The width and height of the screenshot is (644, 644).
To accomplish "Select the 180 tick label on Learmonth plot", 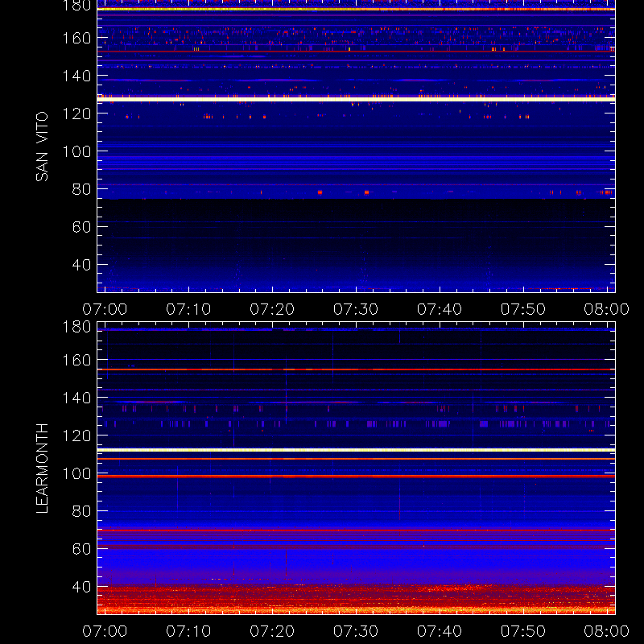I will [76, 327].
